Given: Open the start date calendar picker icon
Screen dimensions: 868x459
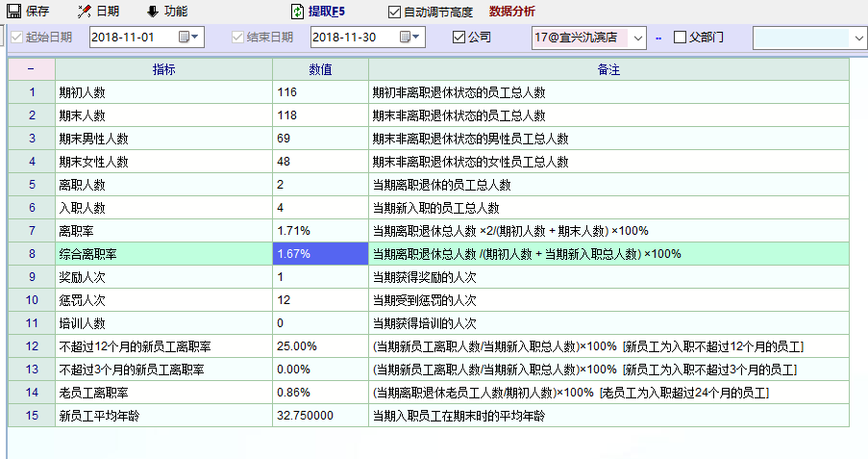Looking at the screenshot, I should [184, 38].
